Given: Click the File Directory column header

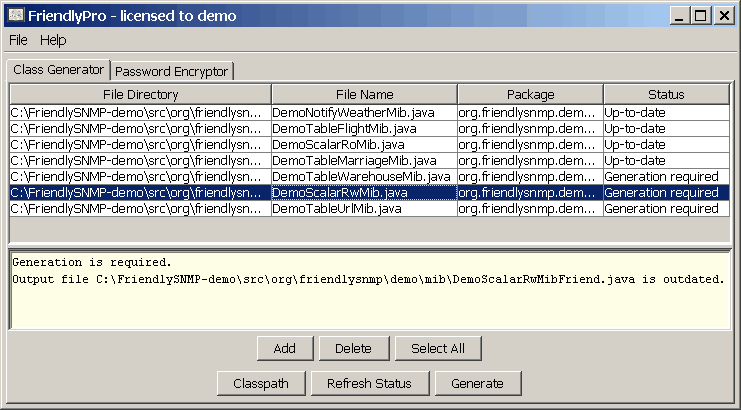Looking at the screenshot, I should pyautogui.click(x=140, y=94).
